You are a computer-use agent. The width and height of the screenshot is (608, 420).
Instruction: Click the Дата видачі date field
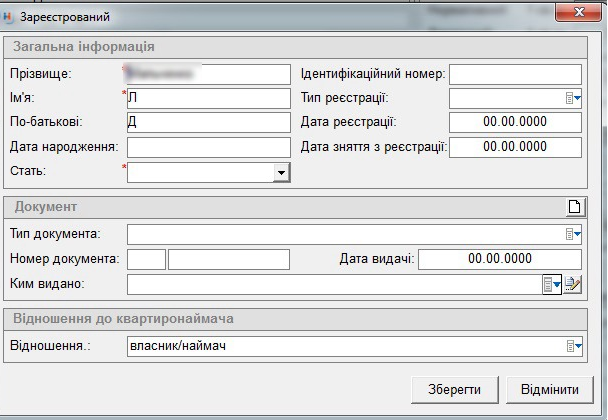click(x=500, y=260)
